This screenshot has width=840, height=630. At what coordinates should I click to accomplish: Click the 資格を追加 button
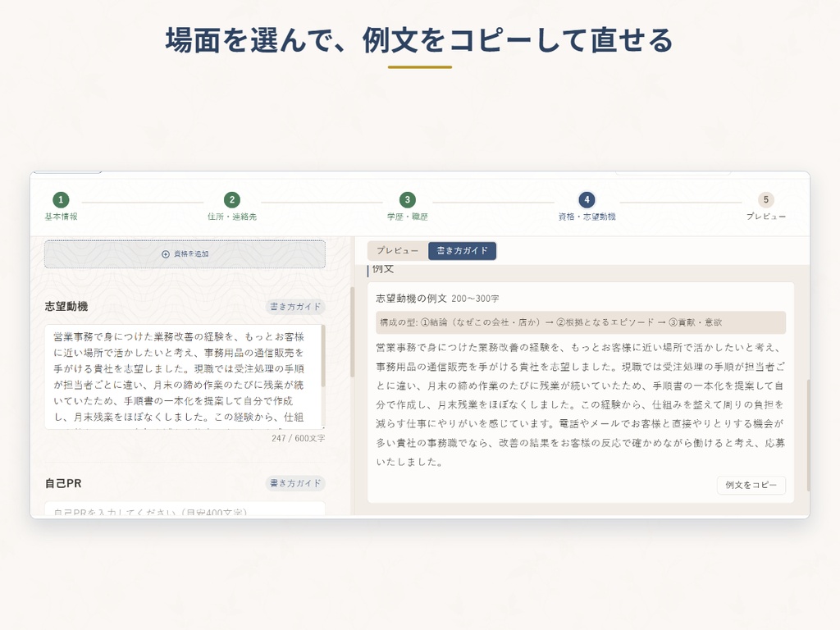pos(185,254)
